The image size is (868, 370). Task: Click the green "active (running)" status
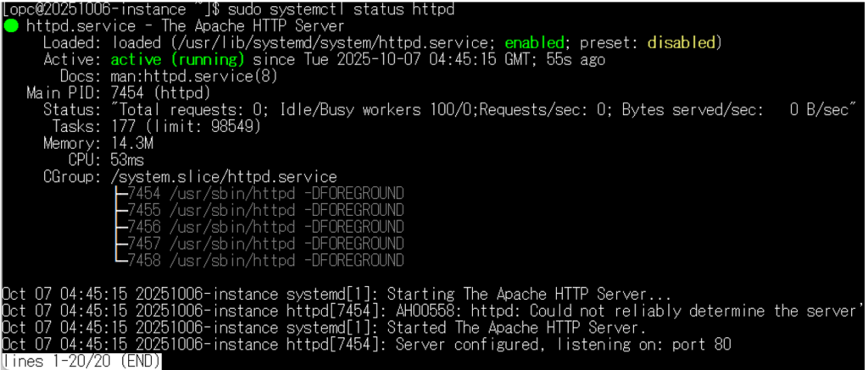(177, 59)
